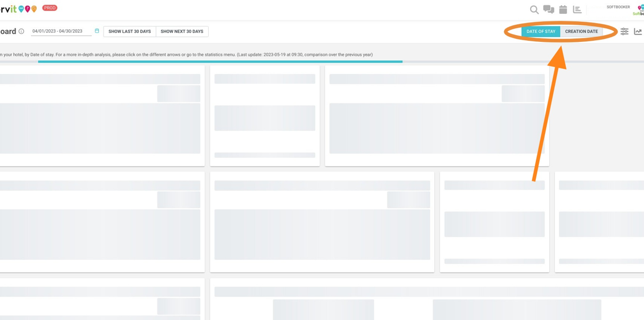Click the first loading dashboard card
This screenshot has height=320, width=644.
[x=101, y=116]
